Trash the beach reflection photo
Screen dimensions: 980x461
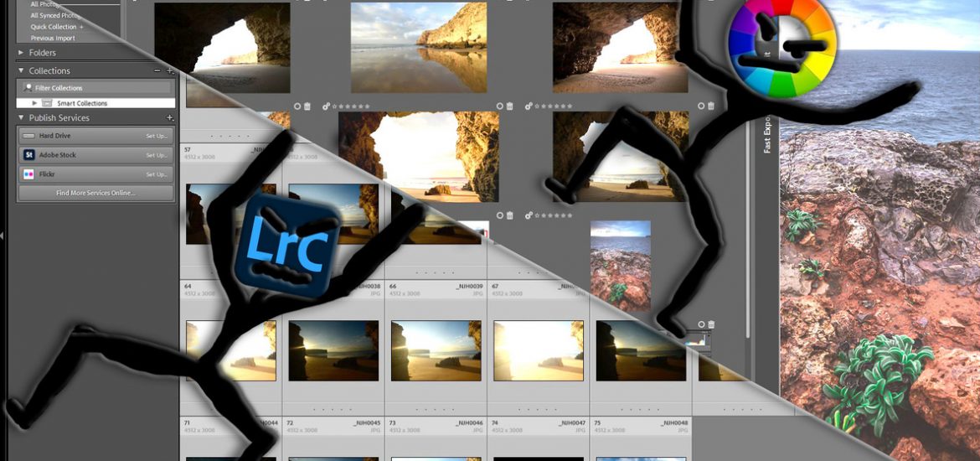(x=509, y=106)
